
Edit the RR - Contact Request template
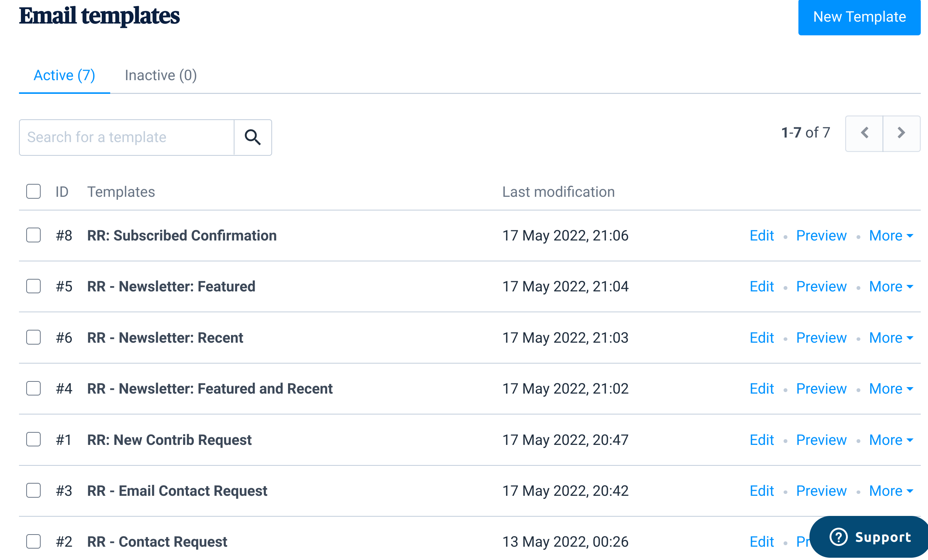[762, 542]
